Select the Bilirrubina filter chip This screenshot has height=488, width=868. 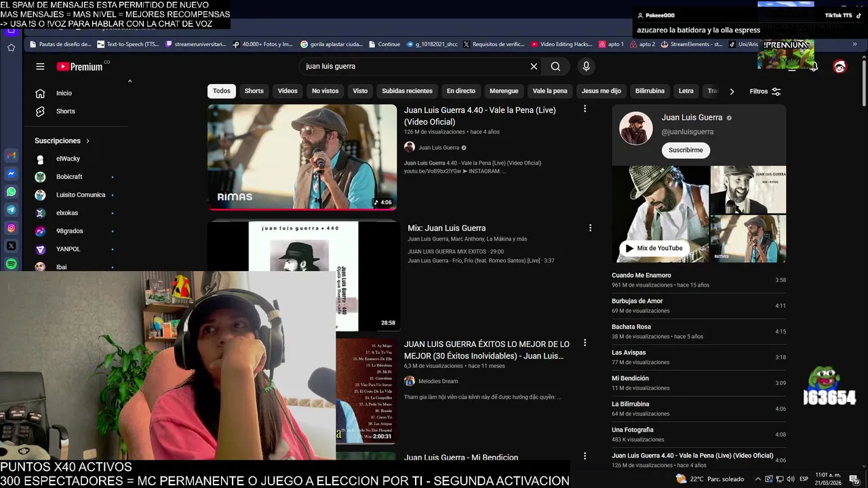(x=650, y=91)
